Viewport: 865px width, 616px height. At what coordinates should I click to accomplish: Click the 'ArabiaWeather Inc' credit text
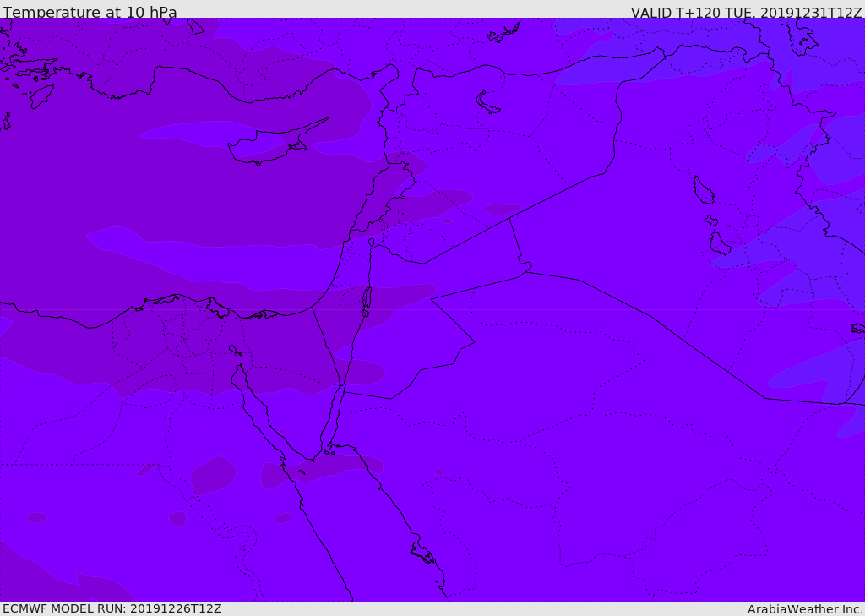tap(805, 609)
